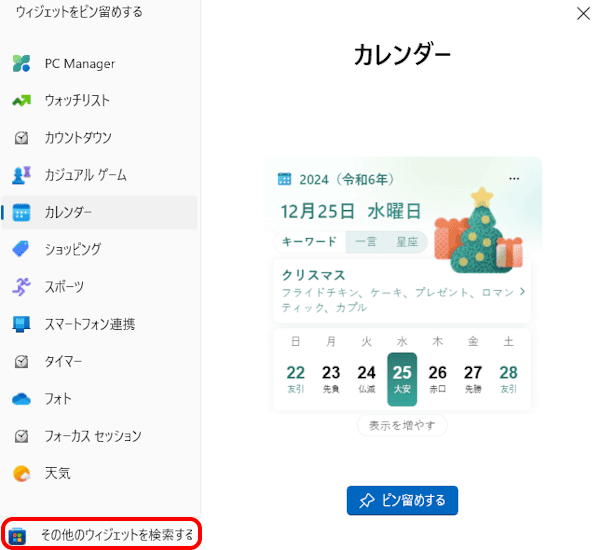Screen dimensions: 600x550
Task: Select the Shopping tag icon
Action: (x=21, y=249)
